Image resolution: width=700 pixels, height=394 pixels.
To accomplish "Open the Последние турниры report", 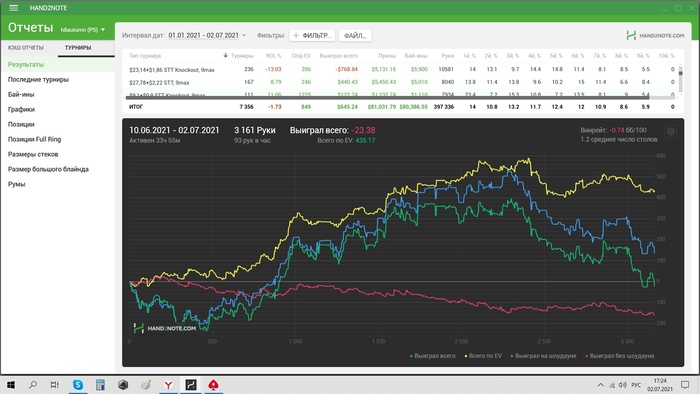I will click(38, 79).
